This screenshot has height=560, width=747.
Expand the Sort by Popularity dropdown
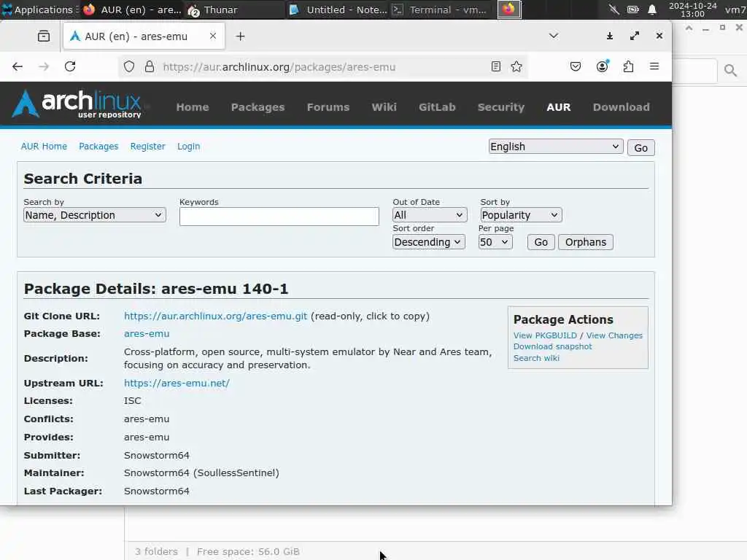click(x=521, y=215)
